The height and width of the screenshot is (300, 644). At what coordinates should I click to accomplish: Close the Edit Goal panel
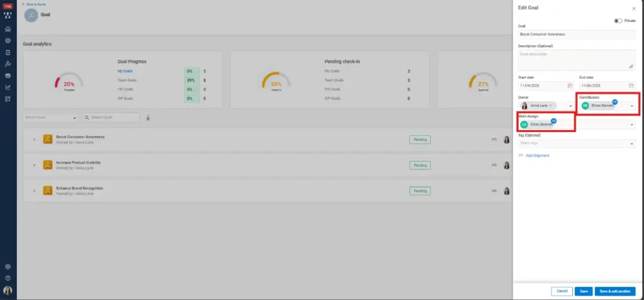click(x=633, y=9)
